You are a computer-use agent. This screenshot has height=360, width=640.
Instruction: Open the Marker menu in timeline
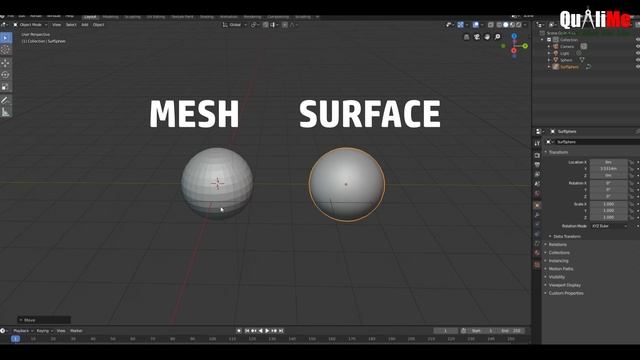click(76, 331)
